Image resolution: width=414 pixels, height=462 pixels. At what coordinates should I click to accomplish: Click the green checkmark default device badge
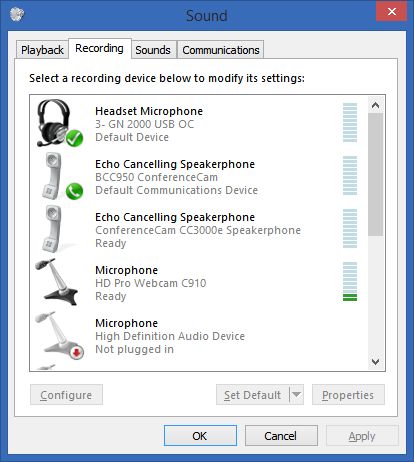[74, 138]
